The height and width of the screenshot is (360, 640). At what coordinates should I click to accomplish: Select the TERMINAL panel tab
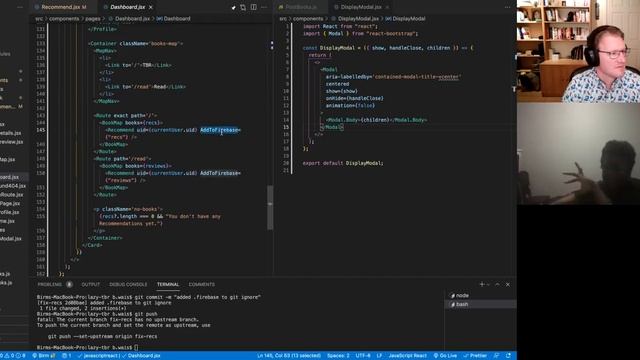coord(168,284)
